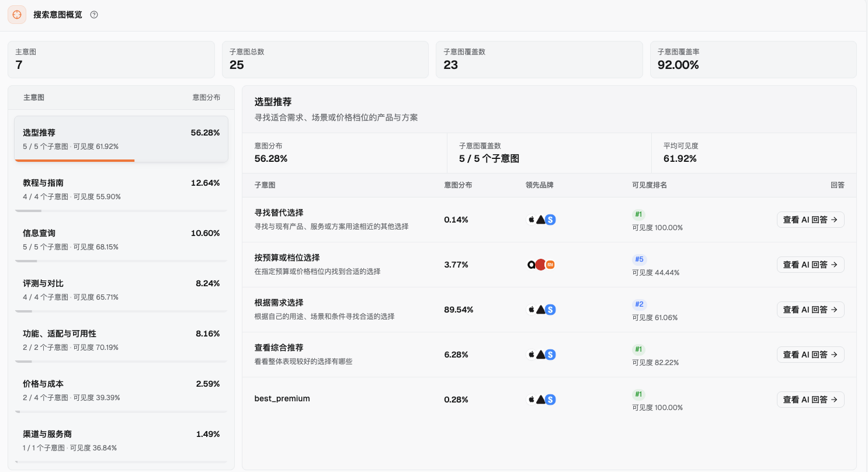Click the Apple brand logo in 寻找替代选择 row
This screenshot has height=472, width=868.
532,220
